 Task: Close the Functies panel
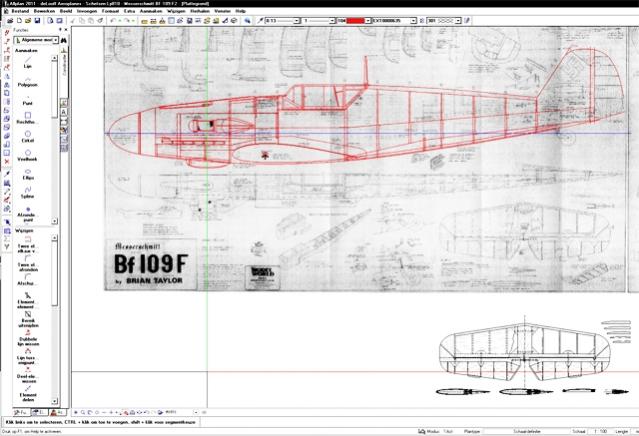(66, 30)
